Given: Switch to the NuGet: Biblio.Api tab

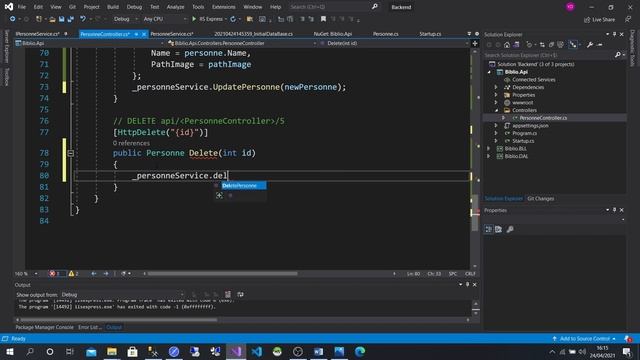Looking at the screenshot, I should coord(333,34).
